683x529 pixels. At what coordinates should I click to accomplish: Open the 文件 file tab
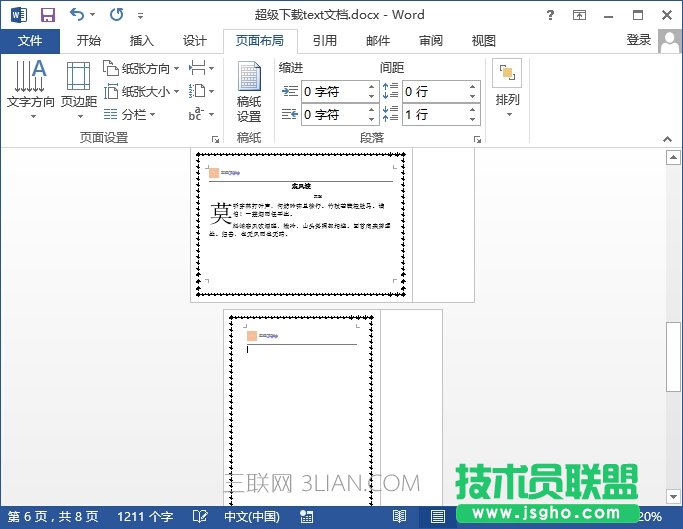30,41
